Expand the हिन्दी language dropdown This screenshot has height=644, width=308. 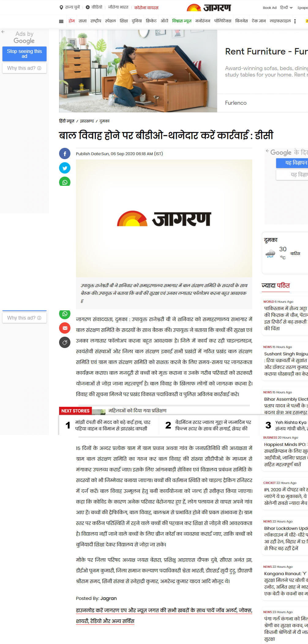coord(287,8)
